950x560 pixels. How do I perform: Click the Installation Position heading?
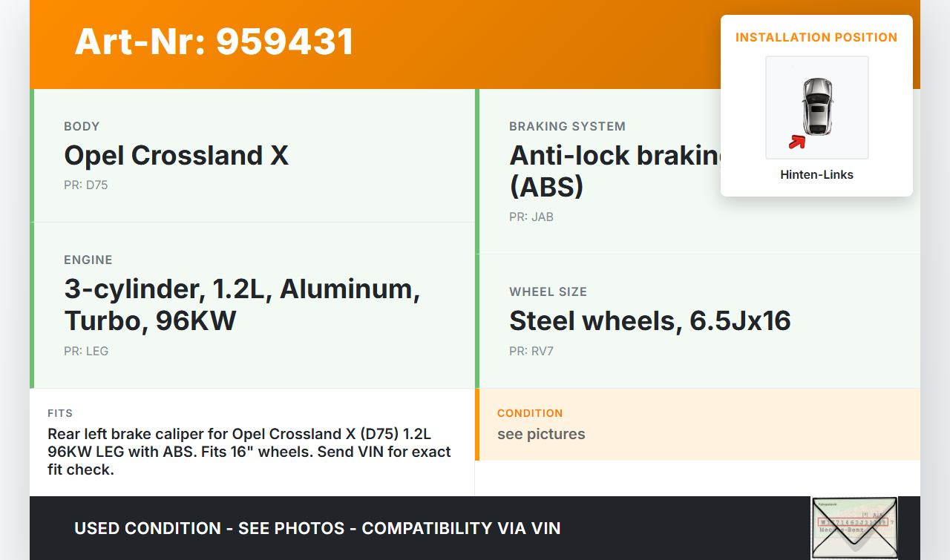click(816, 37)
